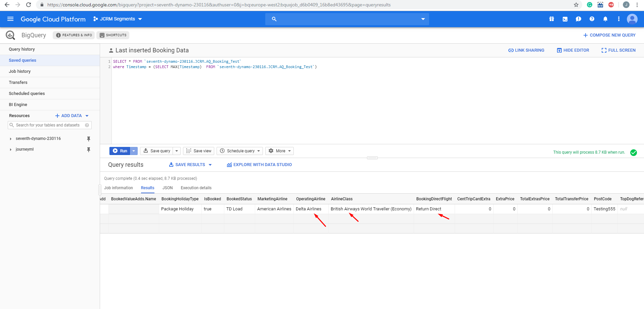Open Chrome's three-dot menu

(637, 5)
